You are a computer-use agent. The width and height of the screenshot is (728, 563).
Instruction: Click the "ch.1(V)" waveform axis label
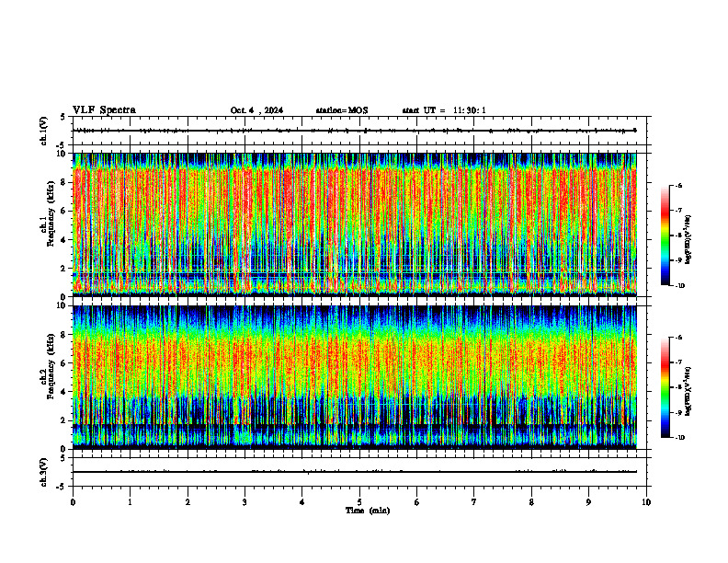coord(44,131)
